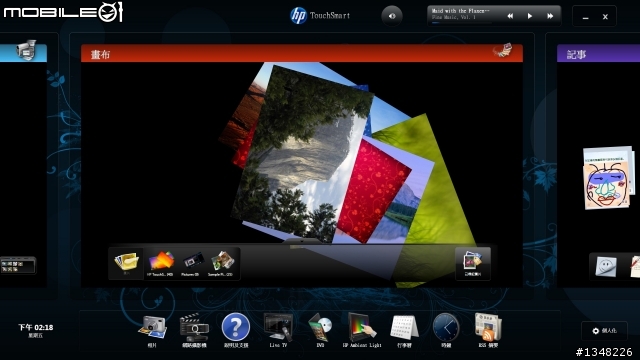Launch the webcam video clapperboard app
Viewport: 640px width, 360px height.
194,331
